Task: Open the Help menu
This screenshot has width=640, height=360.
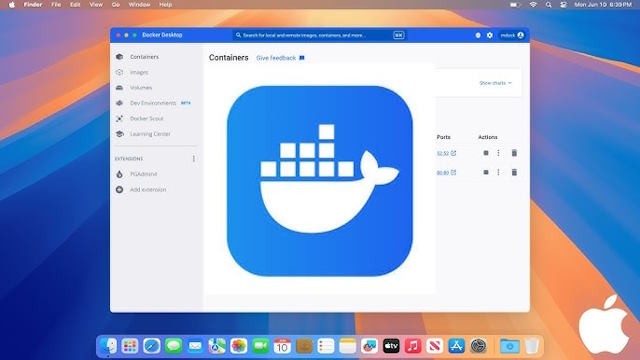Action: coord(165,4)
